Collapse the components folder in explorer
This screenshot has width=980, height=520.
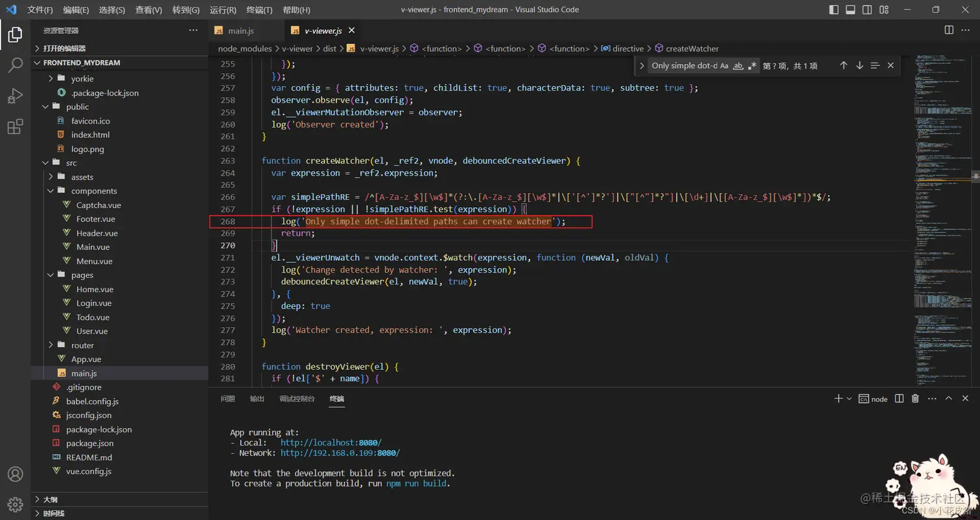[94, 191]
